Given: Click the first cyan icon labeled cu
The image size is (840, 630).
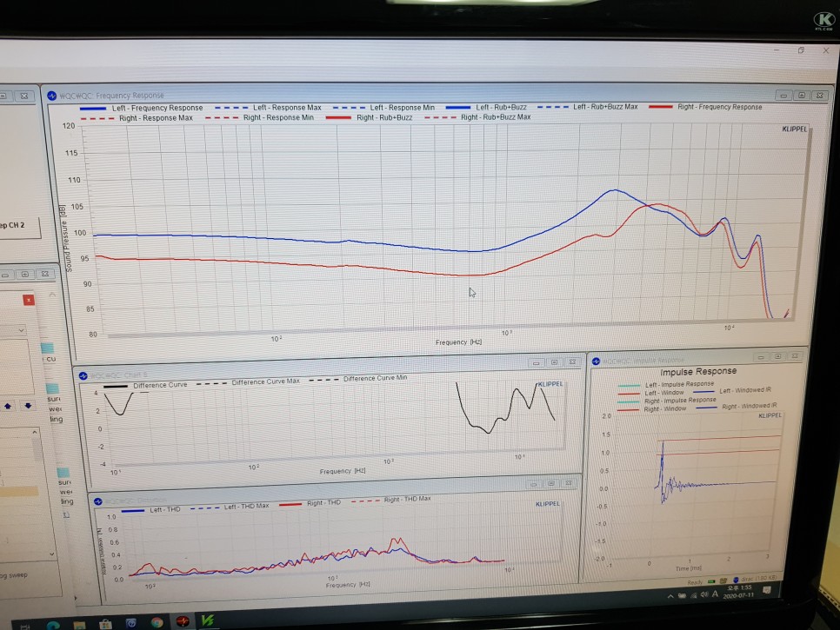Looking at the screenshot, I should 48,348.
